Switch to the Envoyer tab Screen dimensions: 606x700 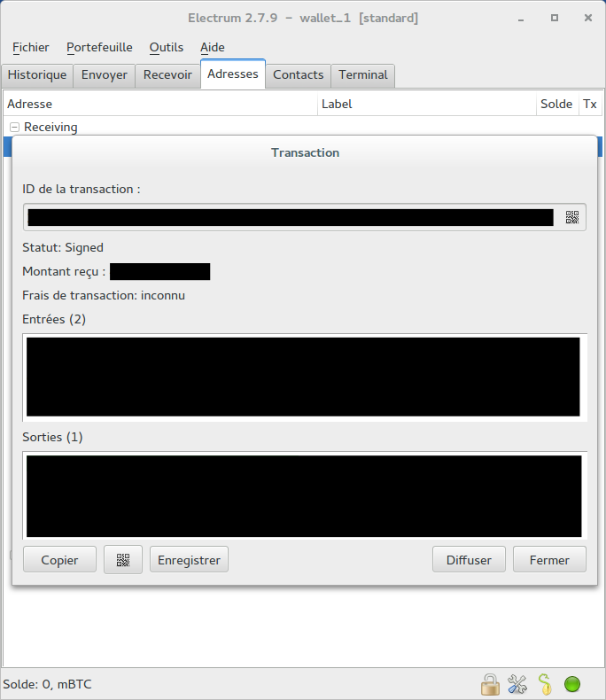(105, 75)
